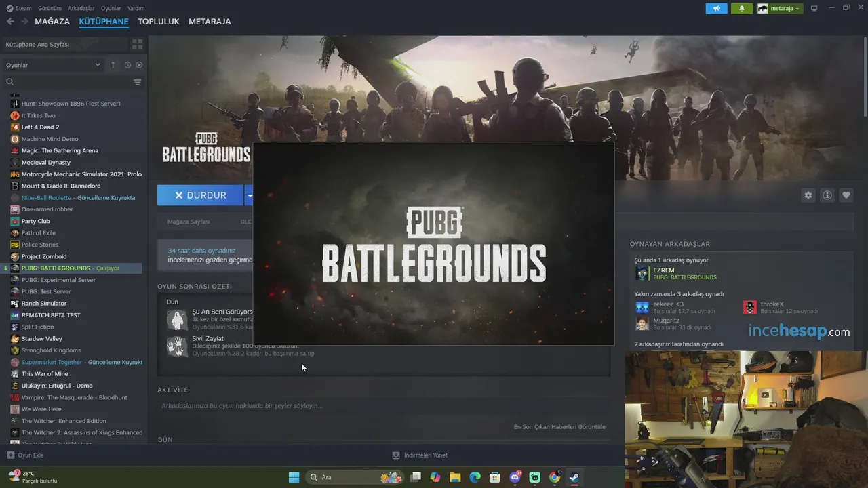Image resolution: width=868 pixels, height=488 pixels.
Task: Open Kütüphane Ana Sayfası
Action: pyautogui.click(x=65, y=44)
